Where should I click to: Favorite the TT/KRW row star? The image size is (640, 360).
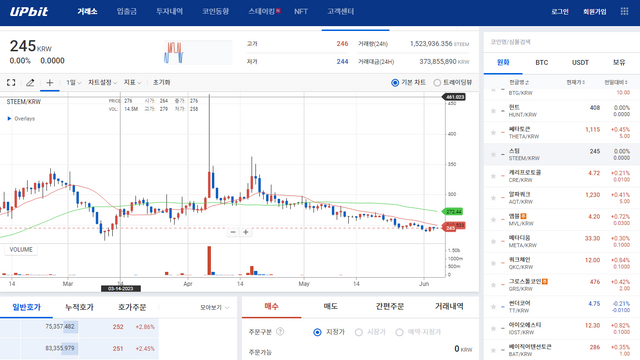tap(493, 307)
